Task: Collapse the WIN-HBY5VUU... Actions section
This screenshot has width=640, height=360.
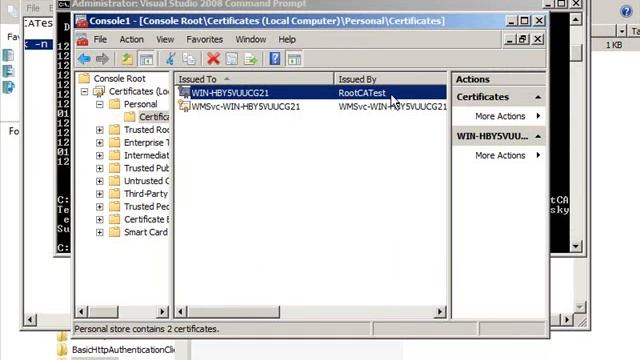Action: [x=538, y=136]
